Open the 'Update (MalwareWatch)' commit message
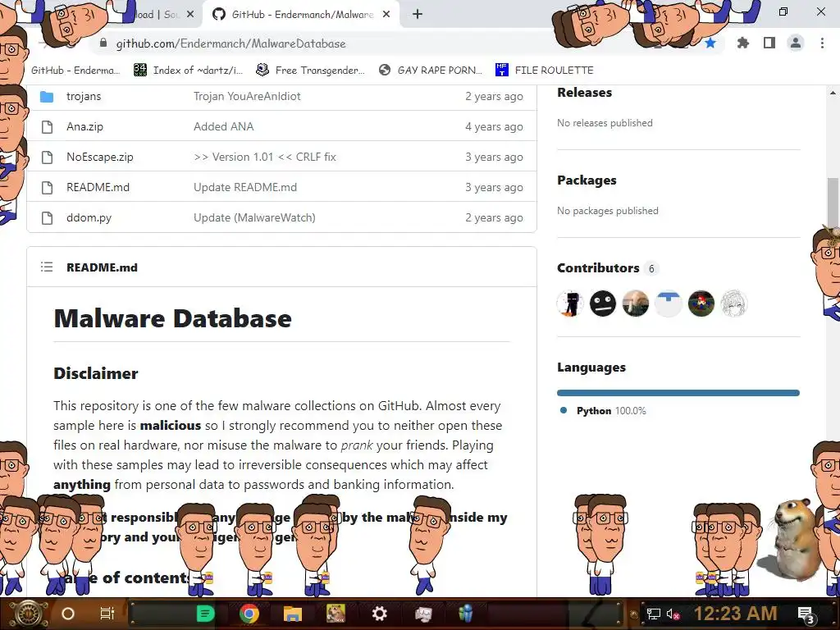This screenshot has height=630, width=840. coord(254,218)
